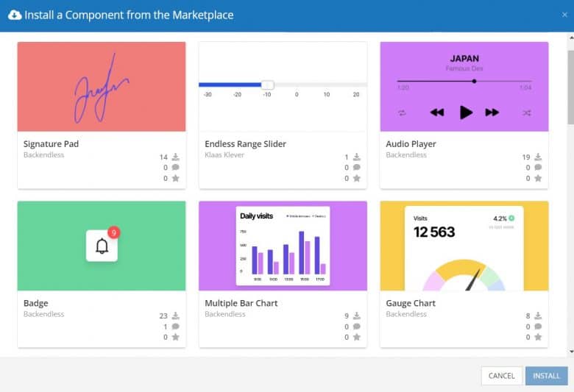Close the Marketplace install dialog
Screen dimensions: 574x392
tap(564, 15)
